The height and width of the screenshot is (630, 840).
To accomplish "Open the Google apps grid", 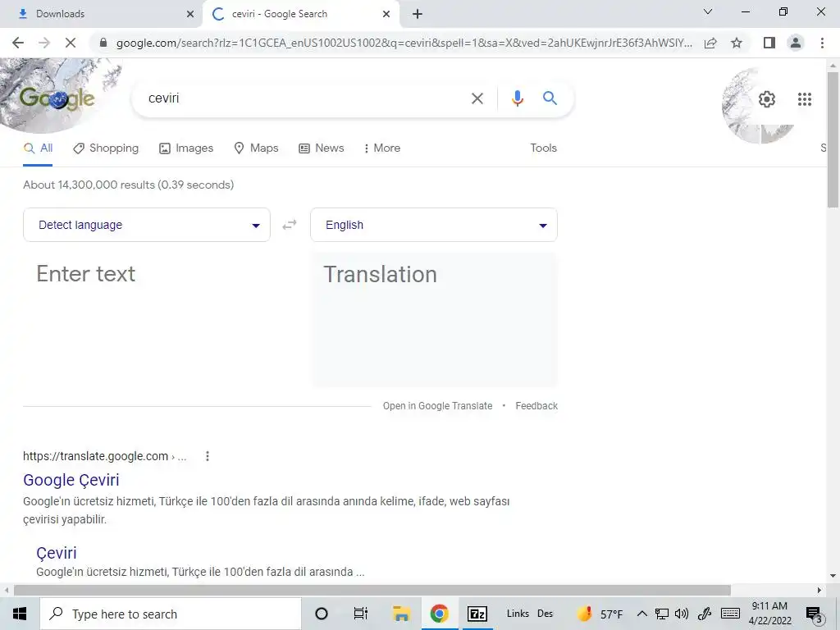I will tap(804, 99).
